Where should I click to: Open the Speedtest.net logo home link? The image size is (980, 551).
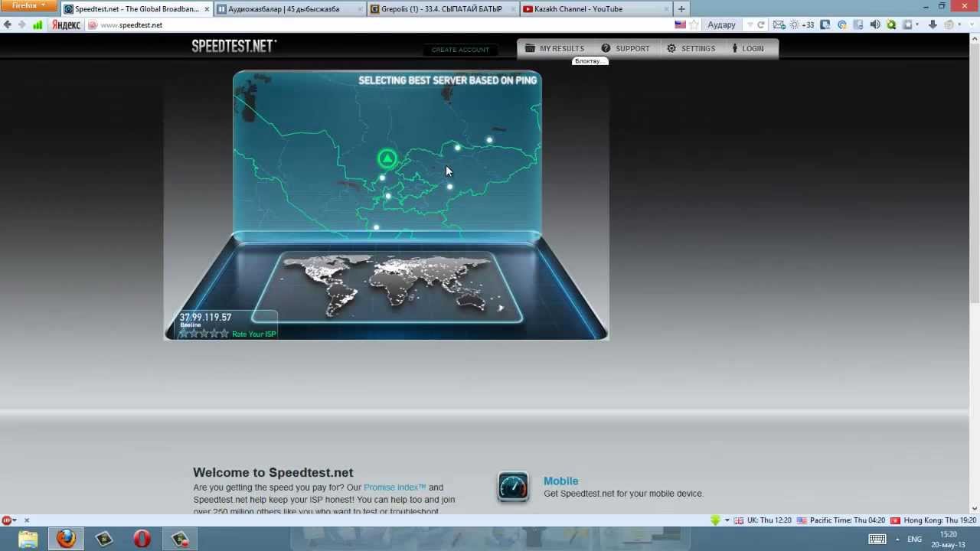coord(234,46)
